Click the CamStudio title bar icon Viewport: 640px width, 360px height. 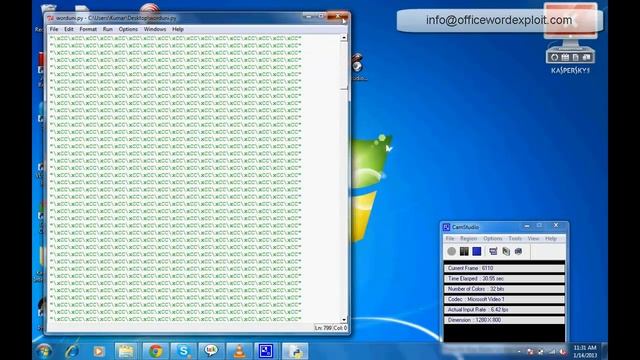(x=447, y=227)
